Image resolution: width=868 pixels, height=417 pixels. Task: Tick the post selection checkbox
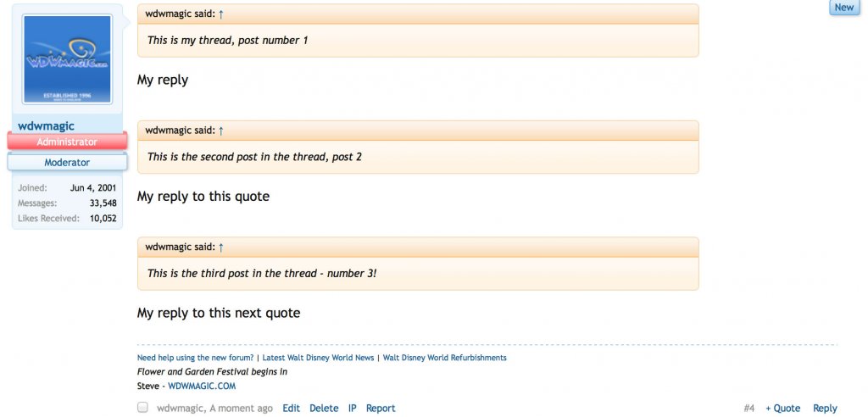(142, 408)
